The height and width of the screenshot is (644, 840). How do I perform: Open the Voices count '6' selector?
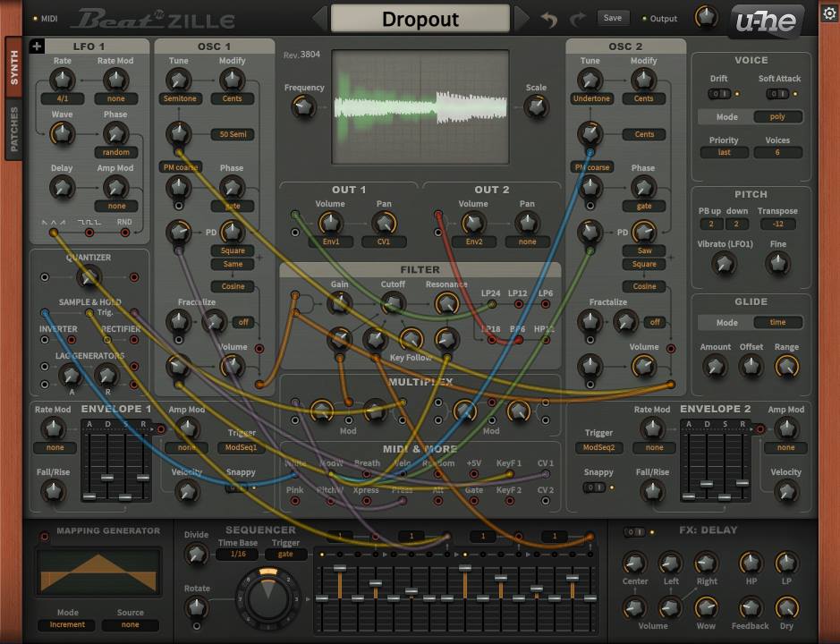point(777,152)
